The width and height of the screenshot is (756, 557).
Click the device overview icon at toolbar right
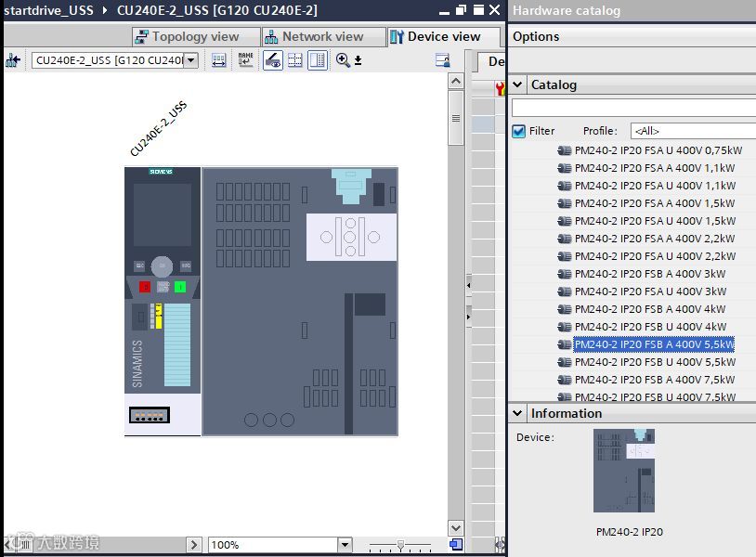coord(443,60)
